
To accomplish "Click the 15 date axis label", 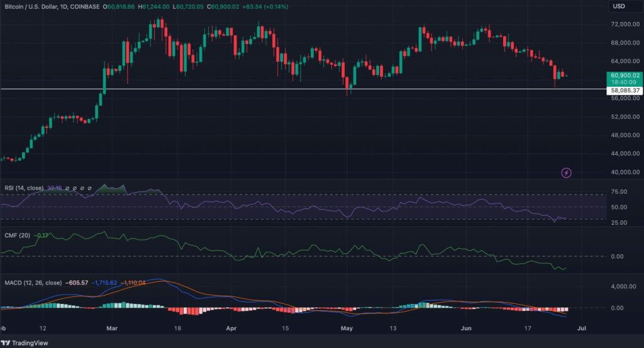I will click(x=285, y=328).
